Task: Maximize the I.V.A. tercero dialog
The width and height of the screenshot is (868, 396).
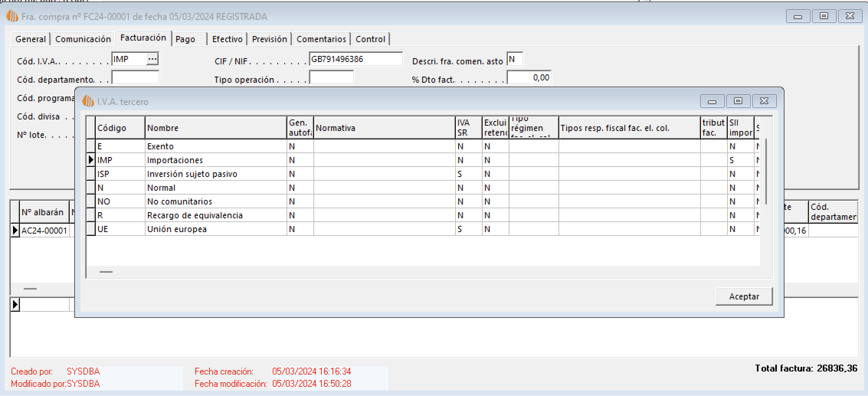Action: (x=738, y=101)
